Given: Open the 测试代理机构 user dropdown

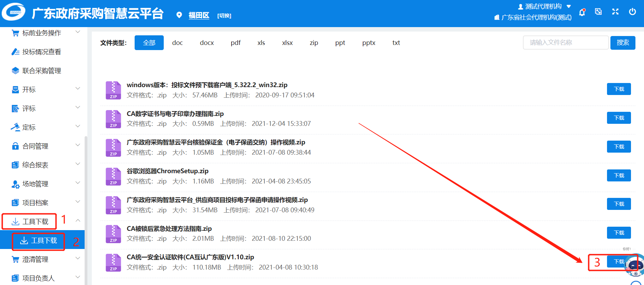Looking at the screenshot, I should point(545,7).
